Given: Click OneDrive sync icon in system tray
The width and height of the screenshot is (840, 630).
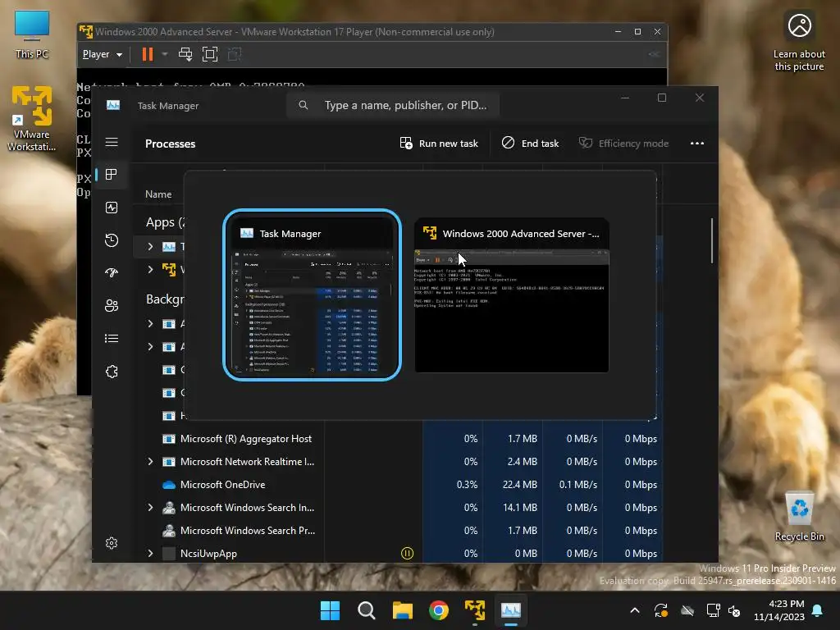Looking at the screenshot, I should tap(687, 610).
